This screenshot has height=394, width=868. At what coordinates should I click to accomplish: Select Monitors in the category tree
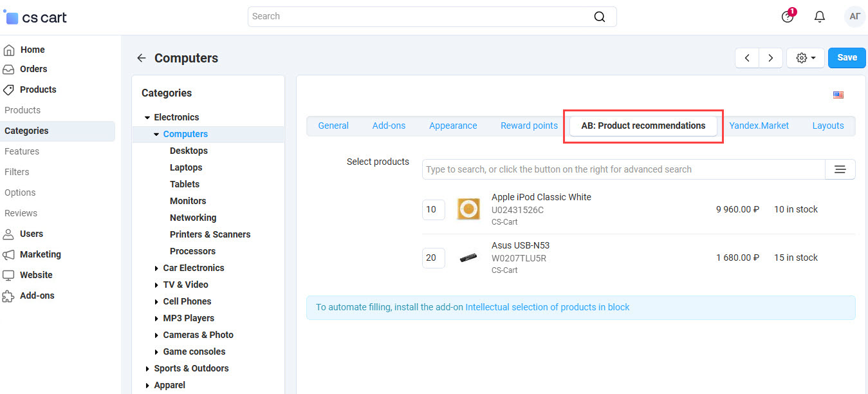pos(188,201)
